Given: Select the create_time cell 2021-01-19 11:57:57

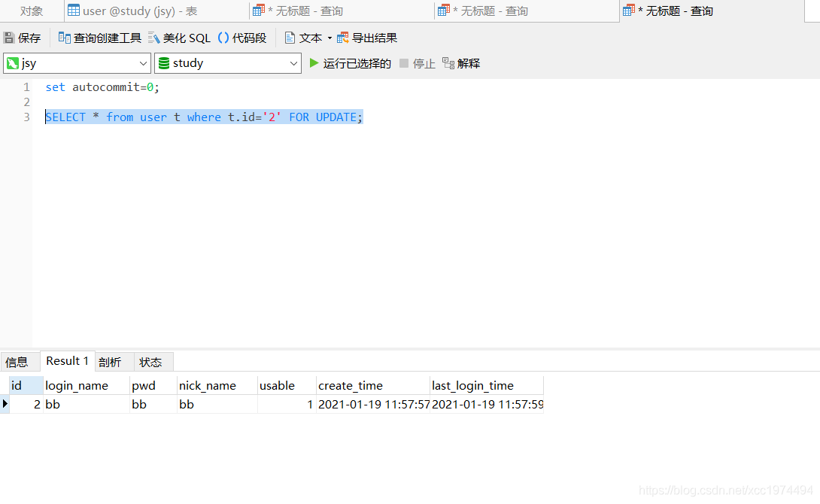Looking at the screenshot, I should 373,404.
